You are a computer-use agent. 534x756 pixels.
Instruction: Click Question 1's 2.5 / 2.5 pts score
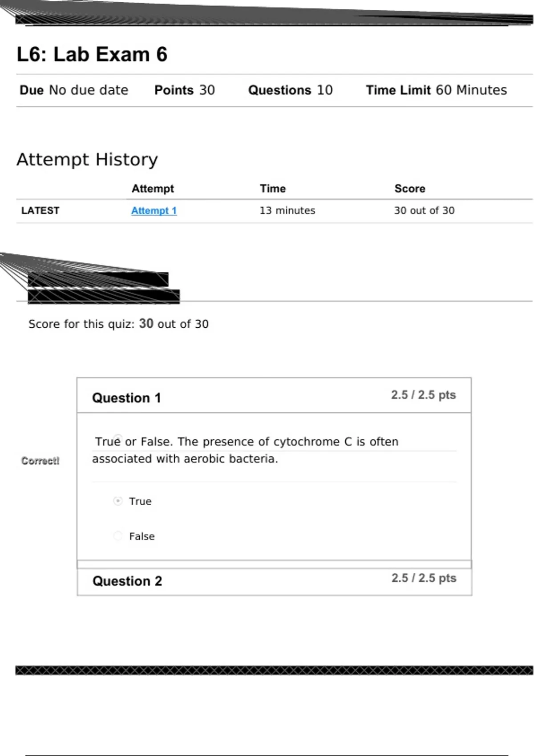[423, 395]
